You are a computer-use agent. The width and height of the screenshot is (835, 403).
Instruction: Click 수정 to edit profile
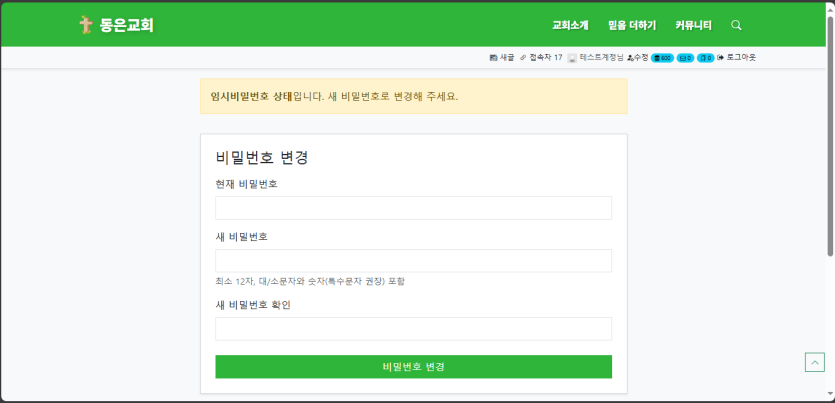pos(637,58)
